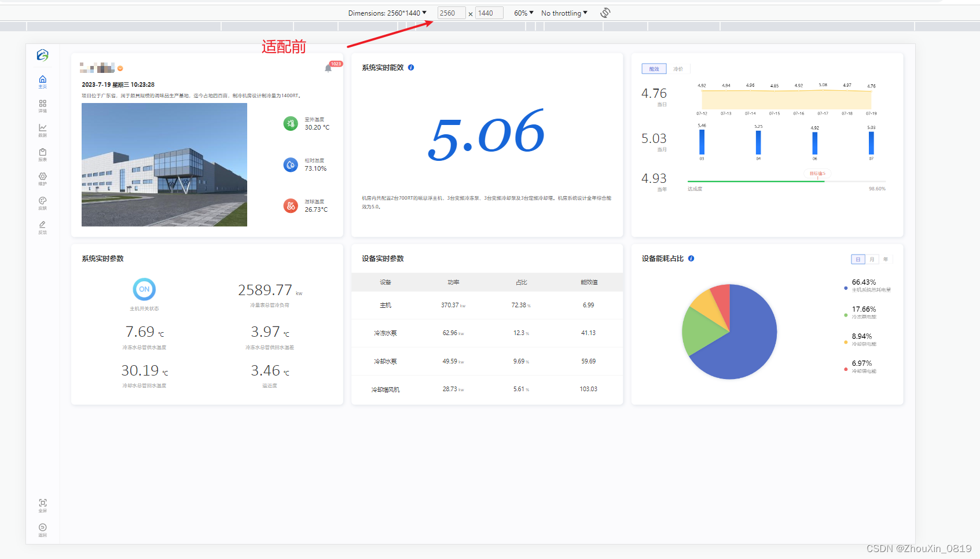The width and height of the screenshot is (980, 559).
Task: Click the 07-17 point on line chart
Action: pyautogui.click(x=823, y=90)
